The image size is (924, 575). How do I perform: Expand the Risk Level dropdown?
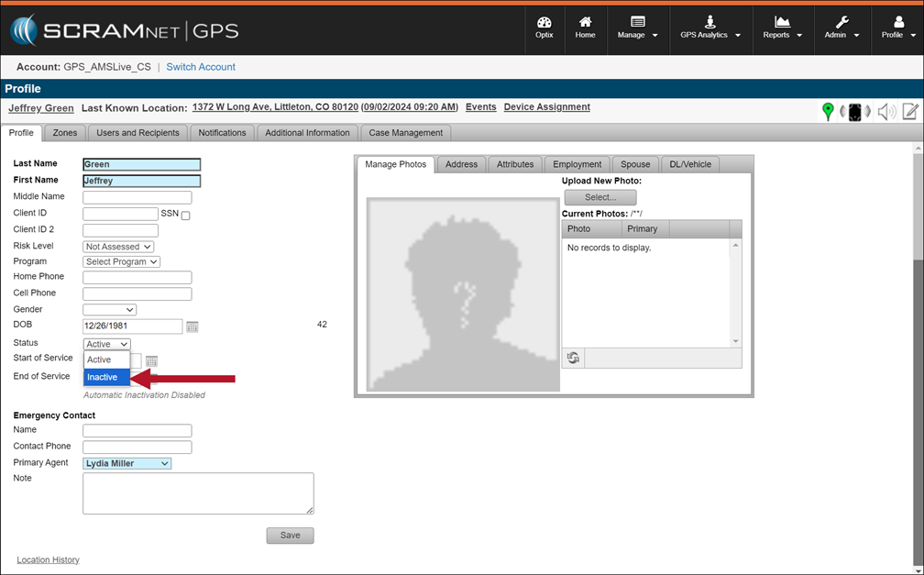(x=118, y=247)
